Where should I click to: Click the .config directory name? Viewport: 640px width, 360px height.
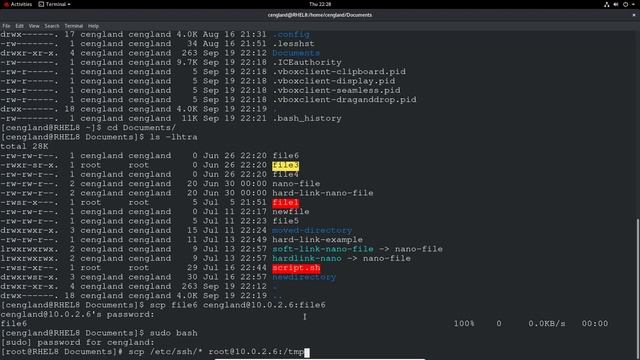[x=291, y=34]
